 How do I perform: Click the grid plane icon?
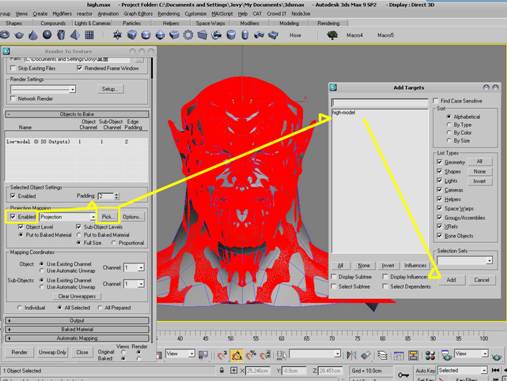(89, 35)
